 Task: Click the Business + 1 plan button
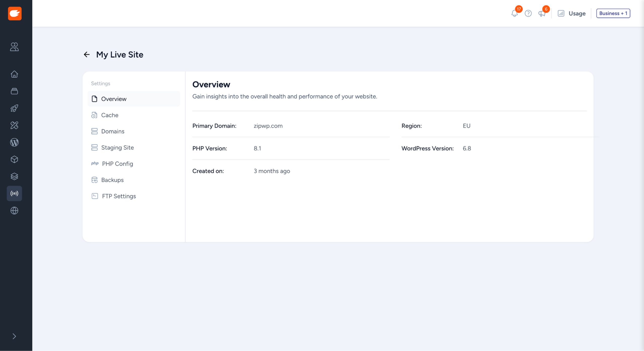coord(613,13)
